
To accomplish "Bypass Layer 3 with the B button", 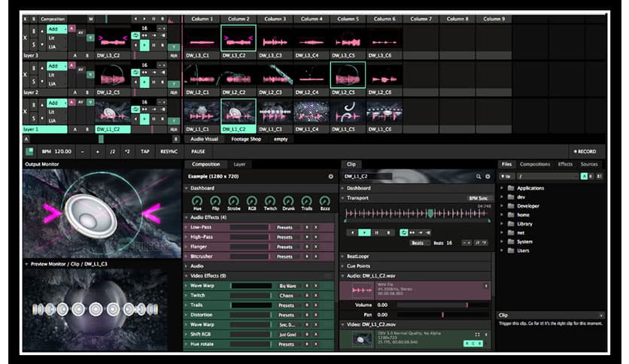I will point(34,32).
